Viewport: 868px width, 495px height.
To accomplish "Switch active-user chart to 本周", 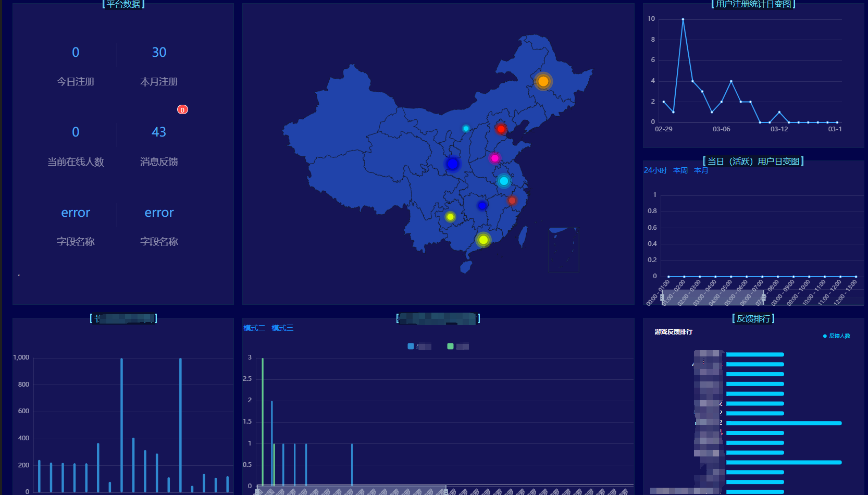I will [680, 170].
